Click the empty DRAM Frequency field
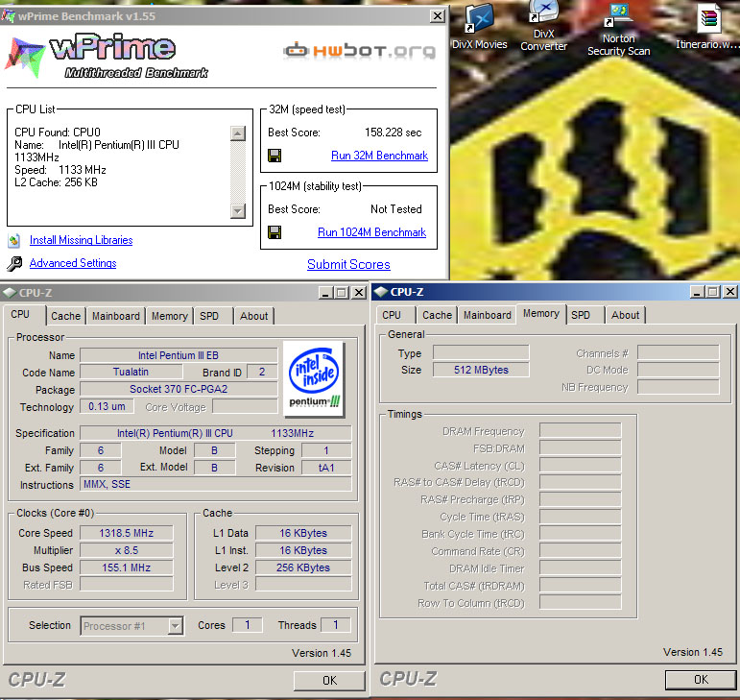The height and width of the screenshot is (700, 740). (581, 430)
